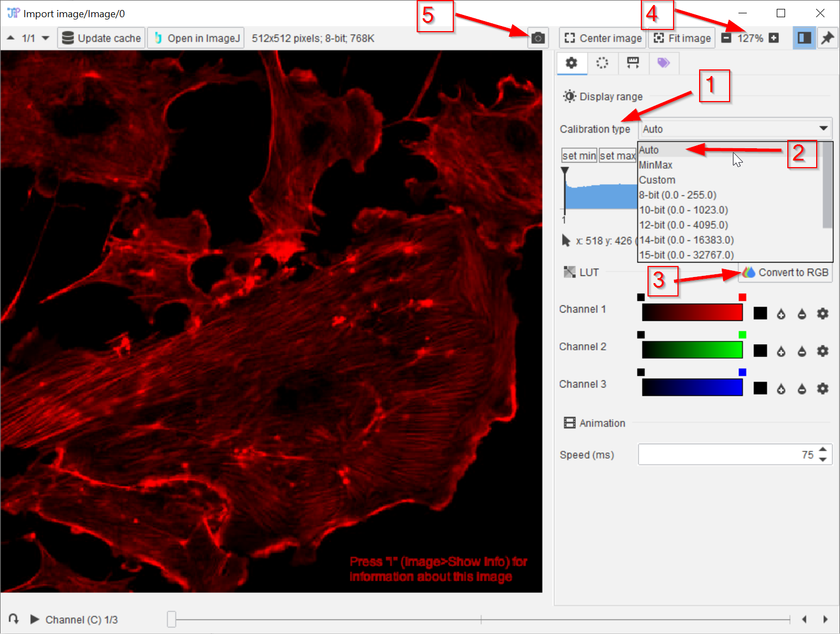The width and height of the screenshot is (840, 634).
Task: Click the zoom out minus icon
Action: [x=726, y=38]
